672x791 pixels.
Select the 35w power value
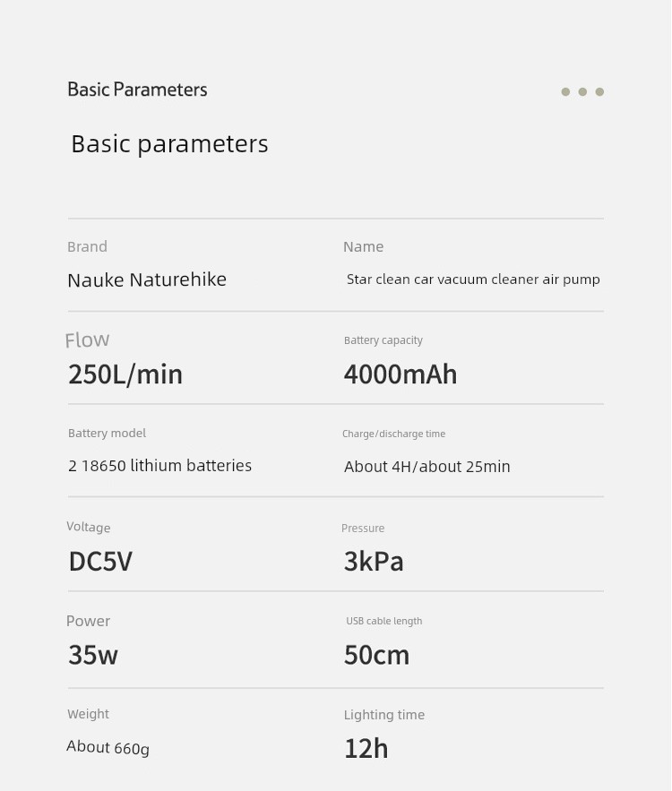click(93, 655)
